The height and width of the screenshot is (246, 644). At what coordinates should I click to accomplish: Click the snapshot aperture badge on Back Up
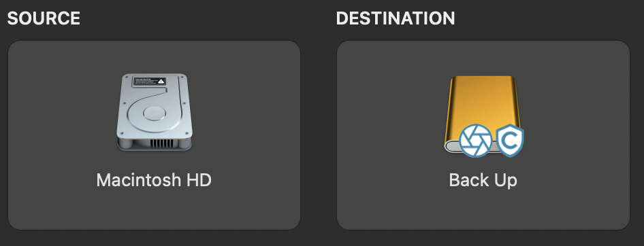(x=476, y=140)
